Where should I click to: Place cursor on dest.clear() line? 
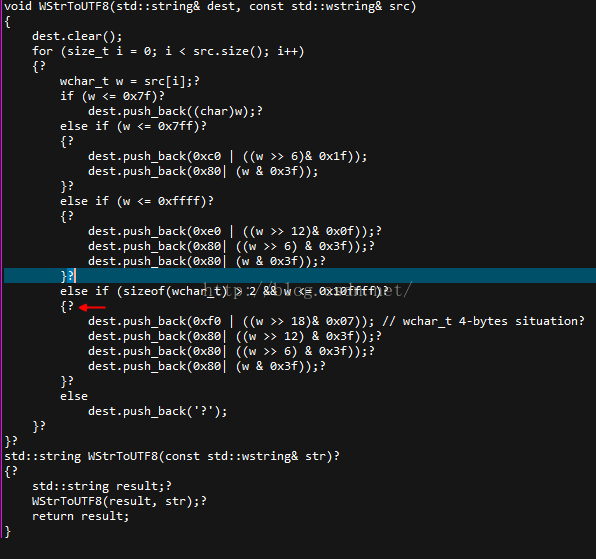click(77, 36)
